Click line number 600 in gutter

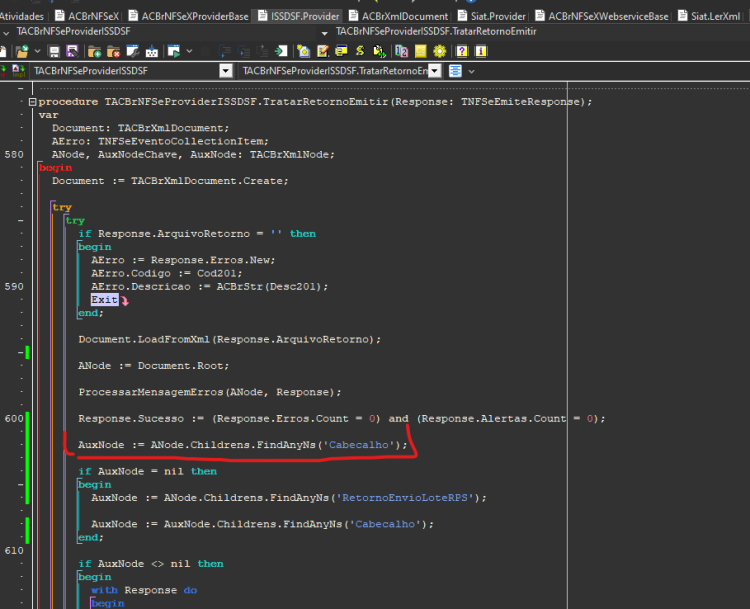[x=14, y=419]
